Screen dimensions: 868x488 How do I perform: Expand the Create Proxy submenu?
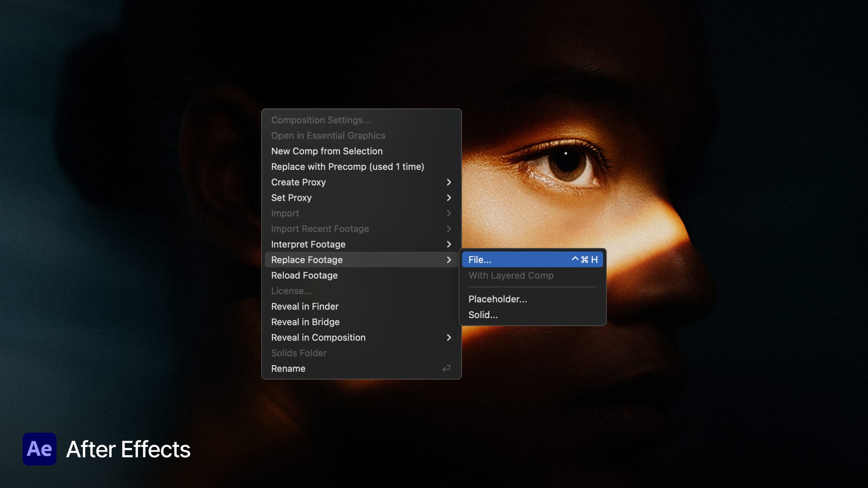click(x=449, y=182)
